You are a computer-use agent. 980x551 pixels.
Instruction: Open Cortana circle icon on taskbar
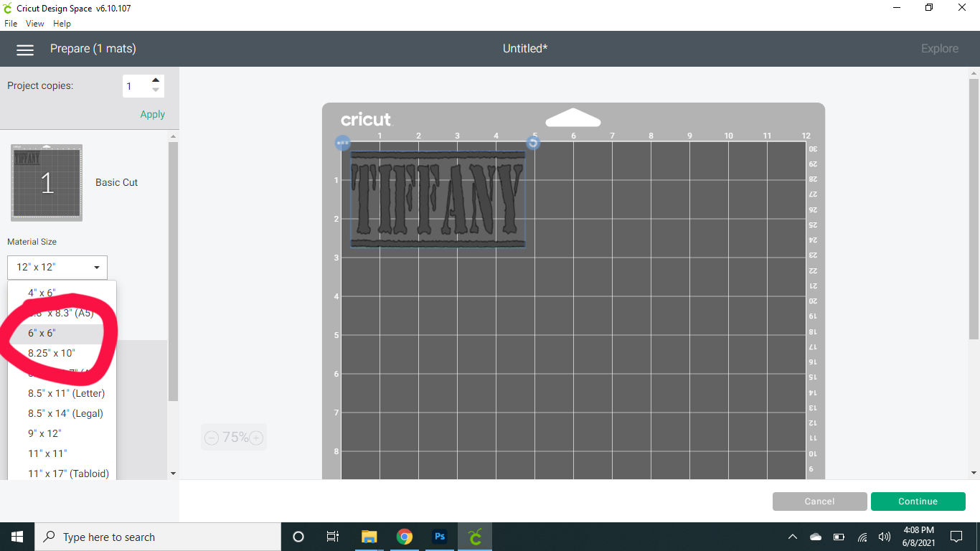tap(298, 537)
